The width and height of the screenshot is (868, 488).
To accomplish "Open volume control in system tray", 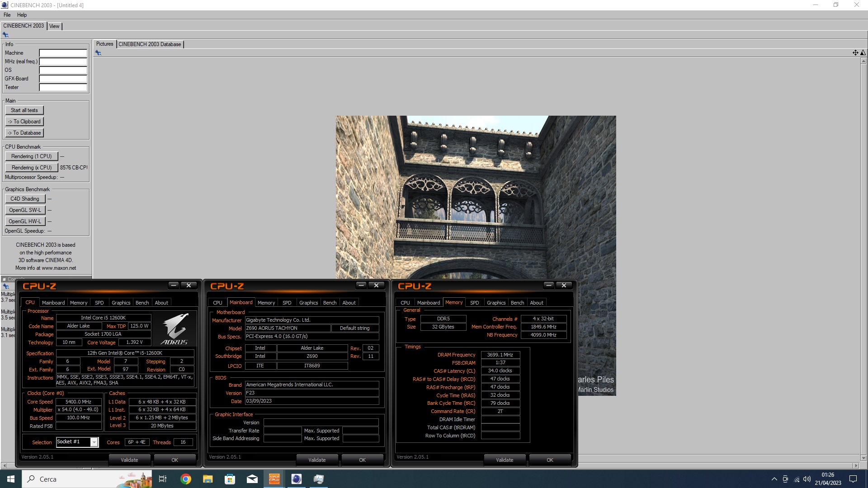I will click(807, 479).
